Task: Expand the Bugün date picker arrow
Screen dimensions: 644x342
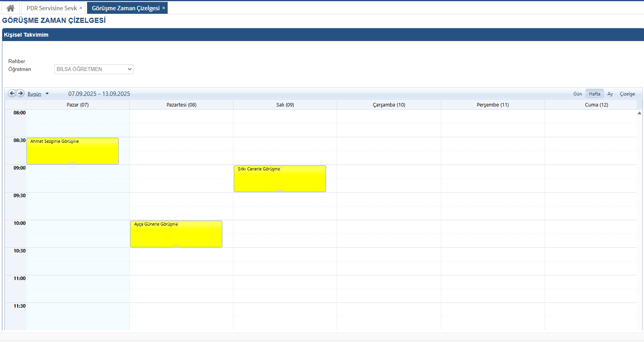Action: [x=47, y=94]
